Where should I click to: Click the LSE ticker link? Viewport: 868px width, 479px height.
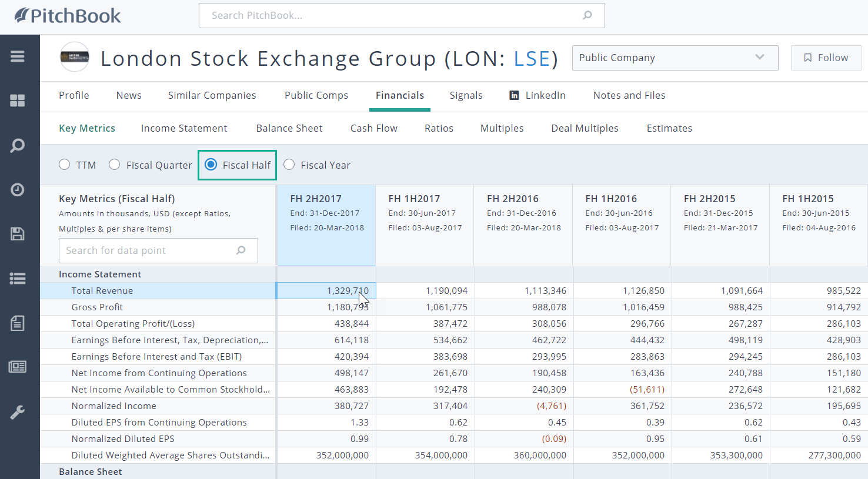[532, 58]
